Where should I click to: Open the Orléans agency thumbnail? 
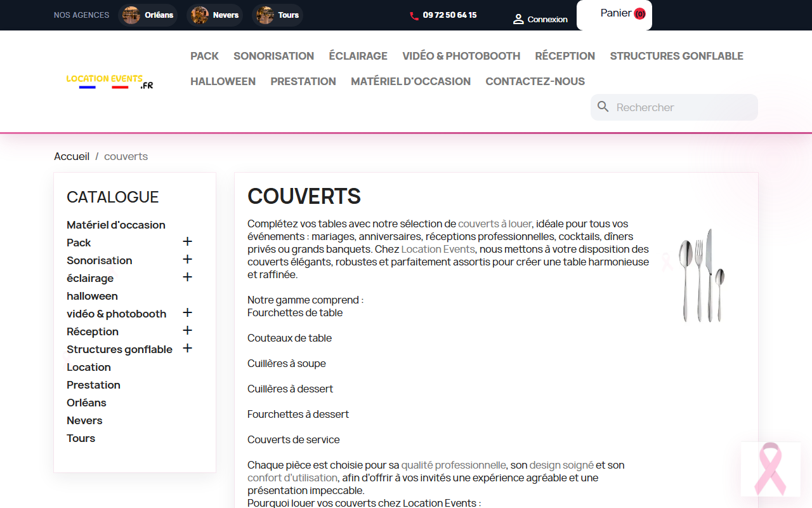131,15
